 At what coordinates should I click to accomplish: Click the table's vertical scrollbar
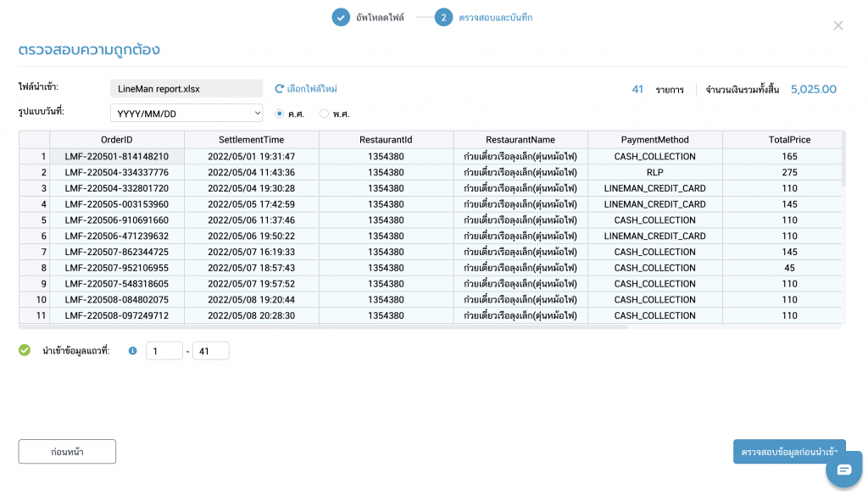843,159
